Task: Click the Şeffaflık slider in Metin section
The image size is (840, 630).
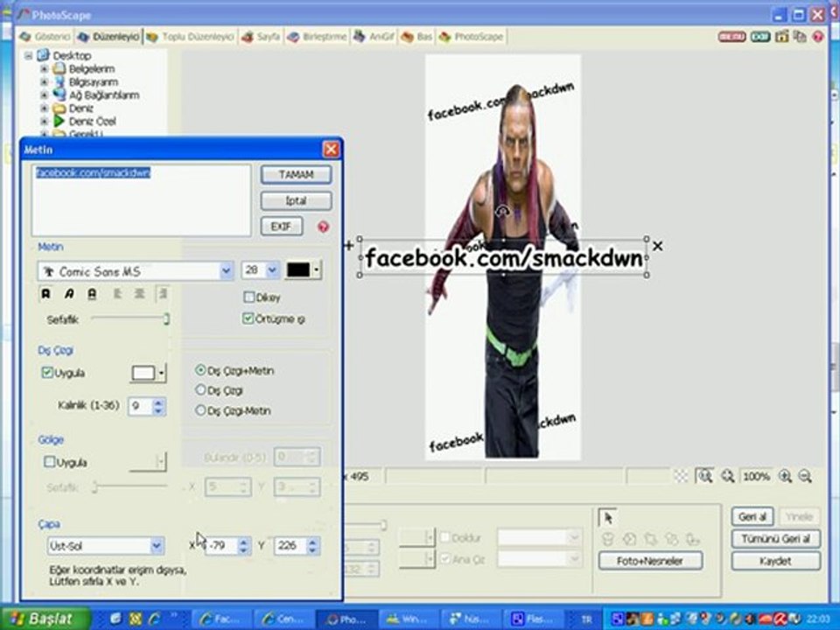Action: 130,318
